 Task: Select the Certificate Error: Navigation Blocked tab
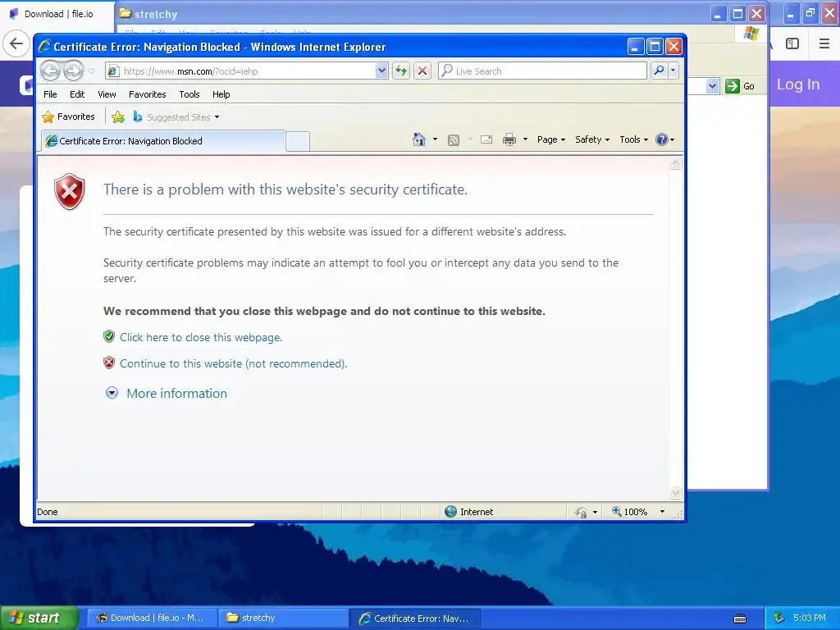pos(163,141)
